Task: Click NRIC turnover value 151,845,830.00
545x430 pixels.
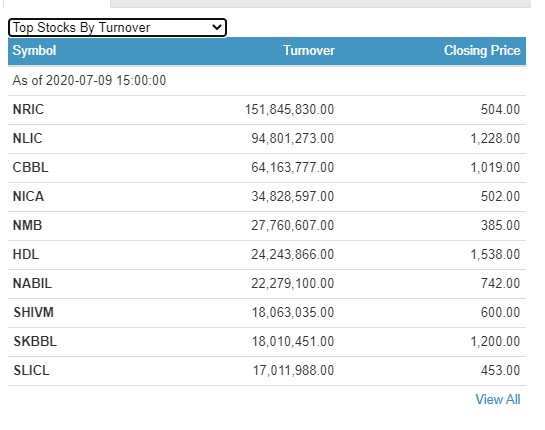Action: [290, 109]
